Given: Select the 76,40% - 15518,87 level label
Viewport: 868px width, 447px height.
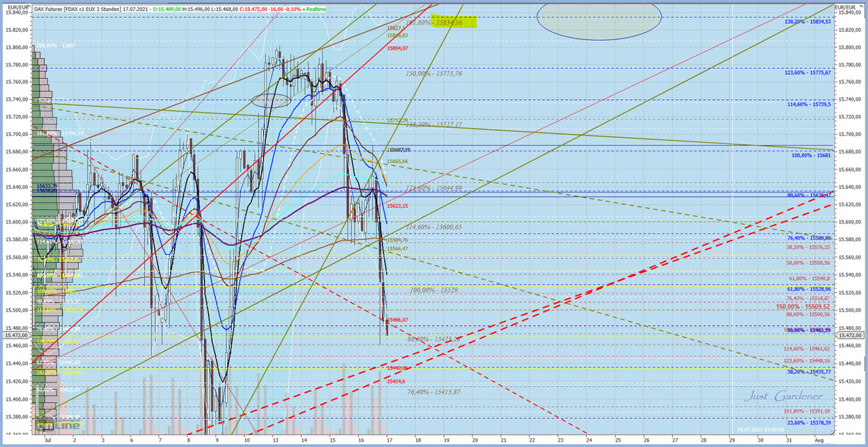Looking at the screenshot, I should tap(809, 298).
